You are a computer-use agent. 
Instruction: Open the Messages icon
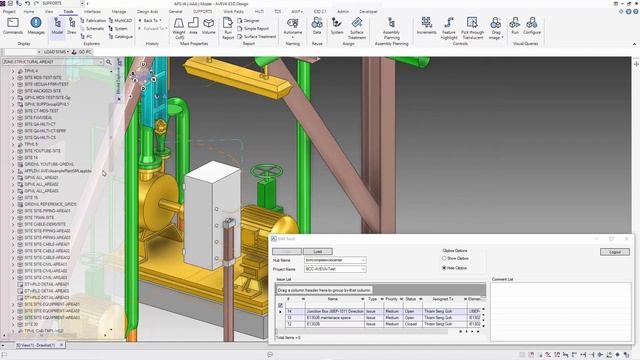36,26
